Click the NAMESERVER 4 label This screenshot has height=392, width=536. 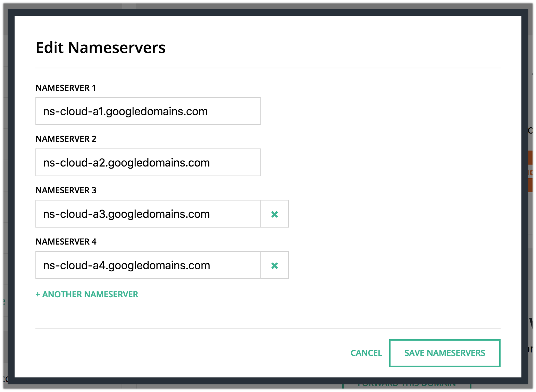tap(66, 242)
